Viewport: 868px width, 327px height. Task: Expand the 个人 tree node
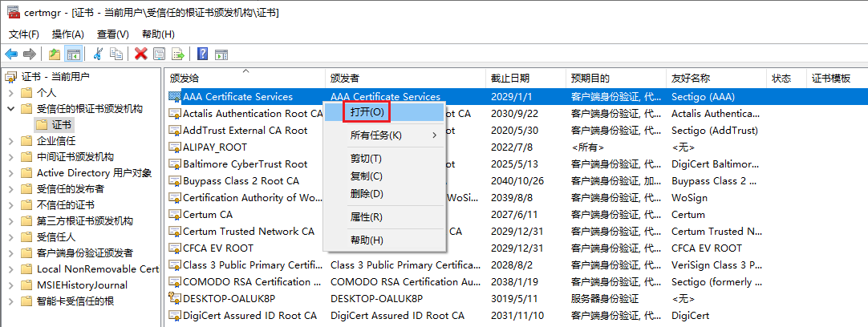[11, 93]
